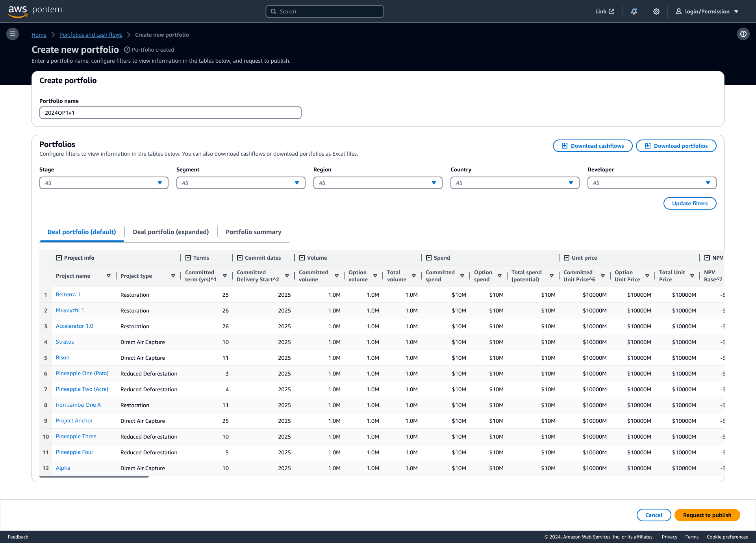
Task: Click the Portfolio created status icon
Action: tap(127, 50)
